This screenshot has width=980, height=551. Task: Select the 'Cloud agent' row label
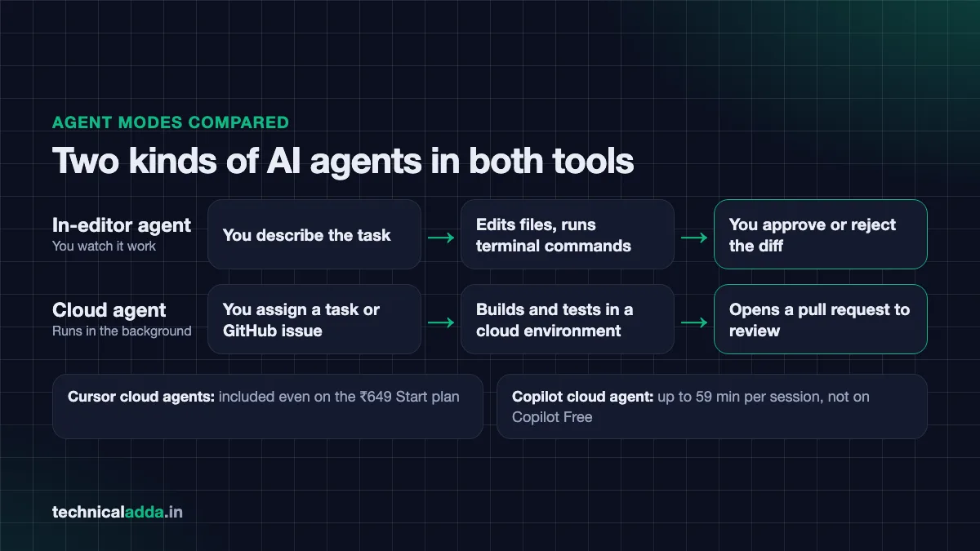coord(109,310)
